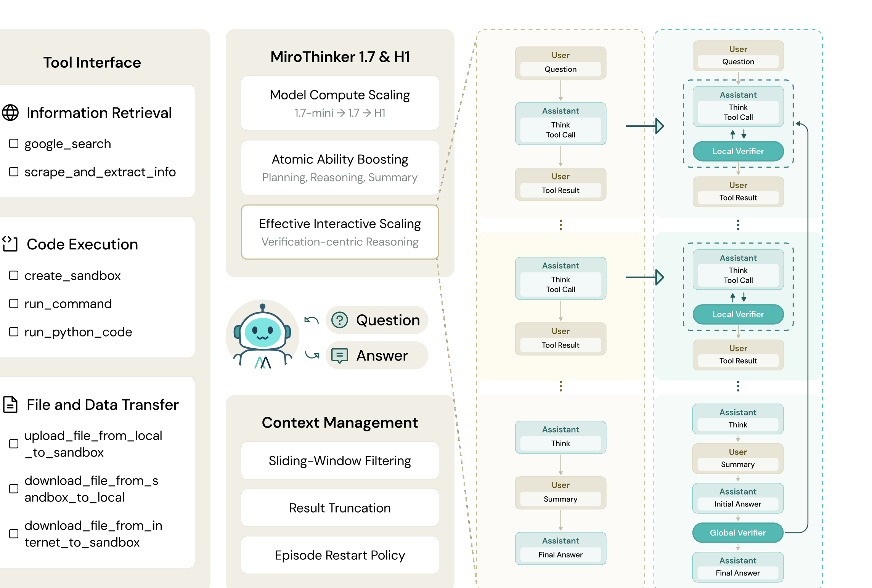Screen dimensions: 872x588
Task: Click the Episode Restart Policy item
Action: coord(340,555)
